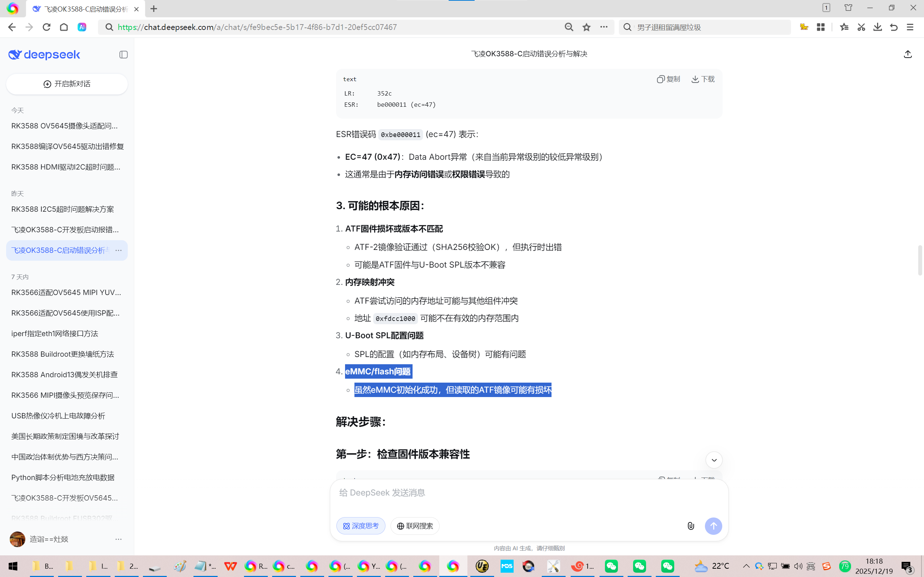
Task: Refresh the current page
Action: (x=47, y=27)
